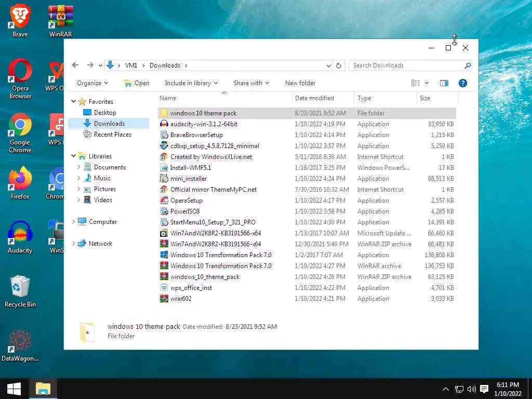Sort by Date modified column header
Viewport: 532px width, 399px height.
point(322,98)
